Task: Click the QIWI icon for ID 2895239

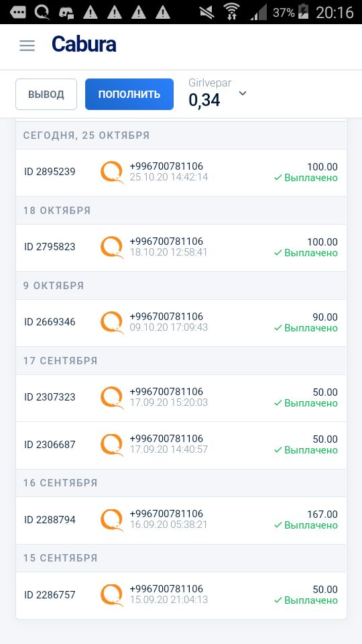Action: [x=112, y=172]
